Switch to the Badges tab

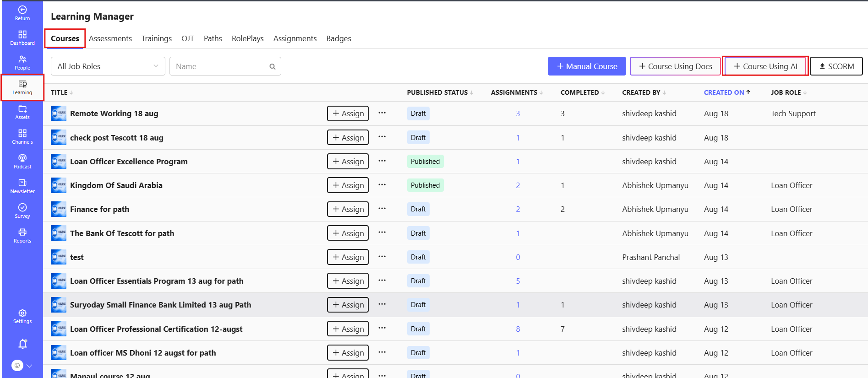pos(338,38)
